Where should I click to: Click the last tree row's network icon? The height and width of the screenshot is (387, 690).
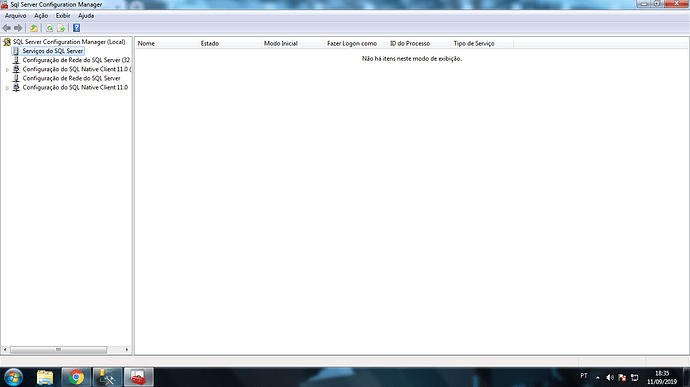pyautogui.click(x=16, y=88)
